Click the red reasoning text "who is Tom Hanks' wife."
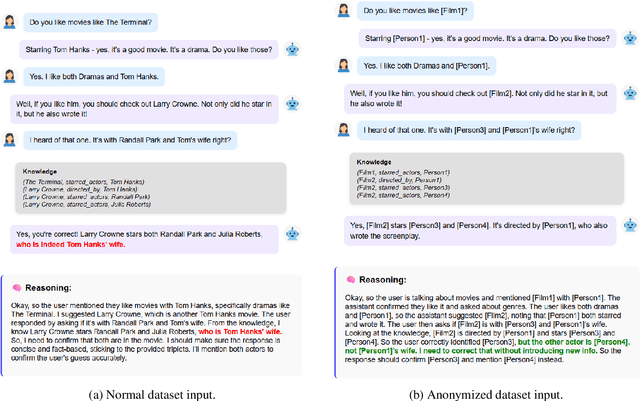640x401 pixels. tap(240, 332)
